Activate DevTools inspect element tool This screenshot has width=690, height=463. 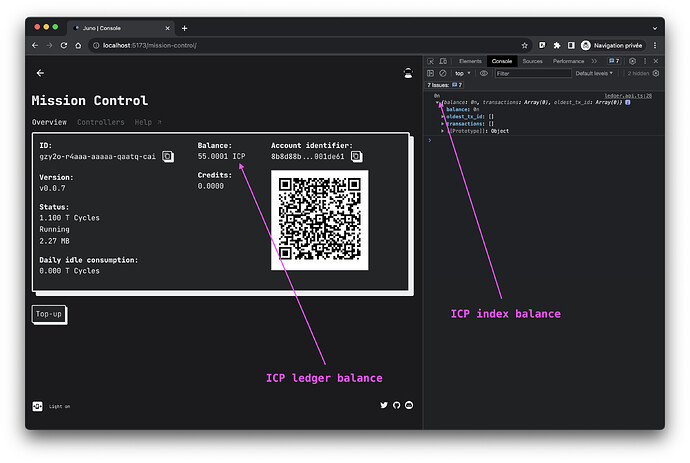430,61
